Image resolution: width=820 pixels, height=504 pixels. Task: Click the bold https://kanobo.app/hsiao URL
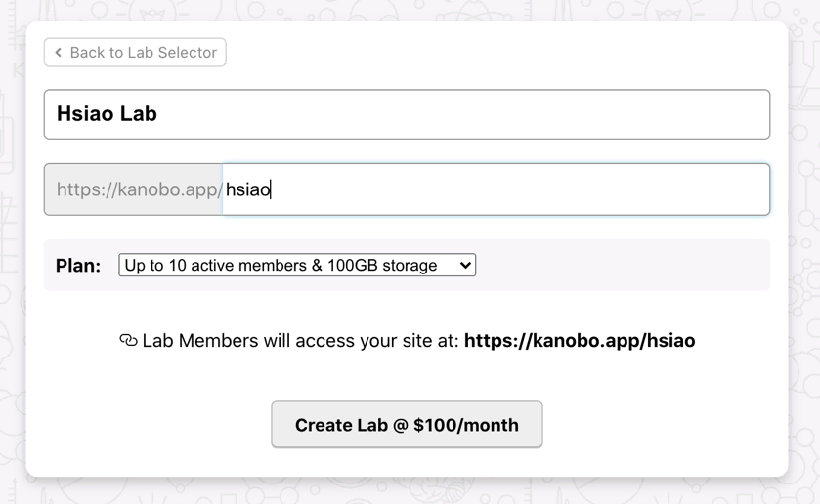point(580,340)
